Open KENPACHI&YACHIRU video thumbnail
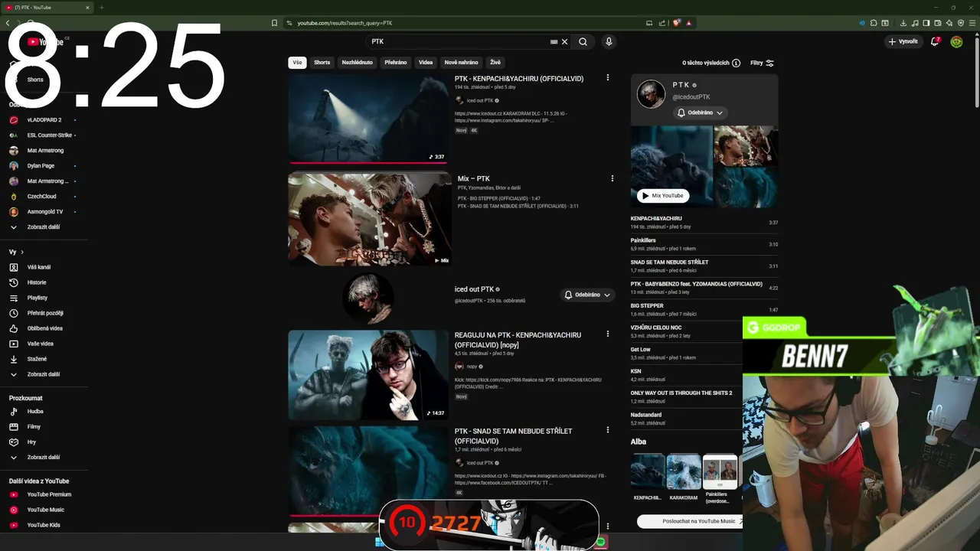The image size is (980, 551). [x=368, y=118]
